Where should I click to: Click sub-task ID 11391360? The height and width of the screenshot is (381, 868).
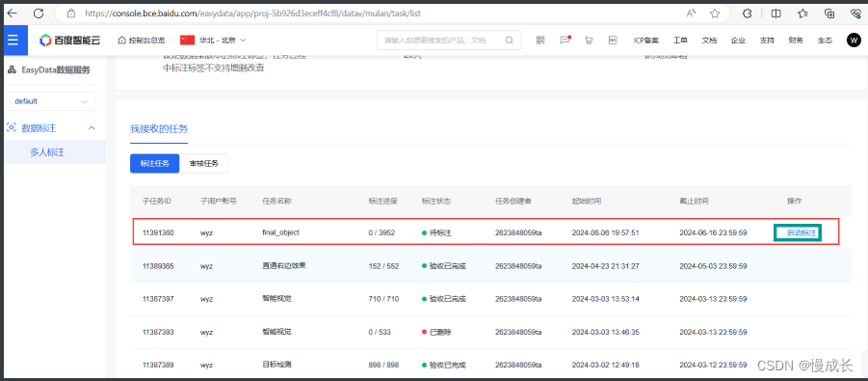pos(158,232)
